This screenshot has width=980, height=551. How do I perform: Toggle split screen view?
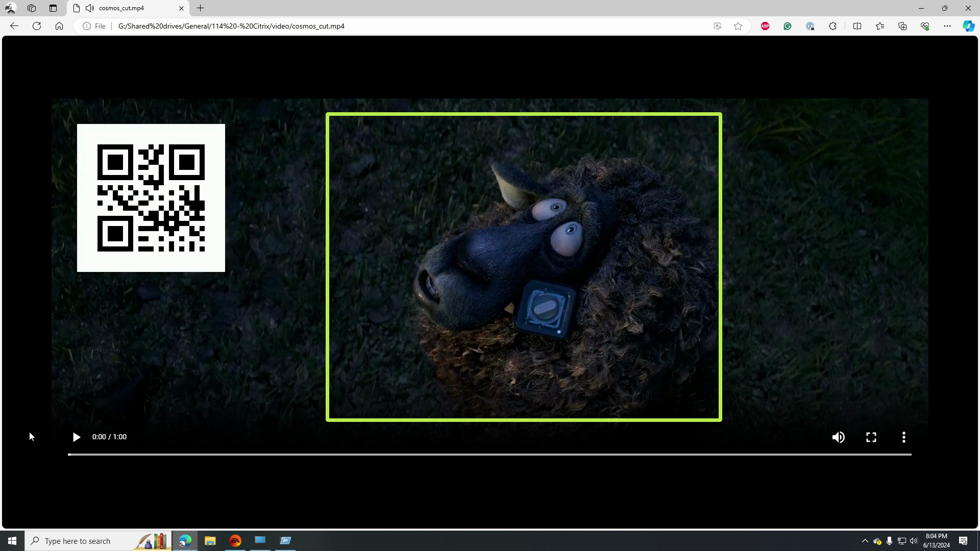[x=857, y=26]
